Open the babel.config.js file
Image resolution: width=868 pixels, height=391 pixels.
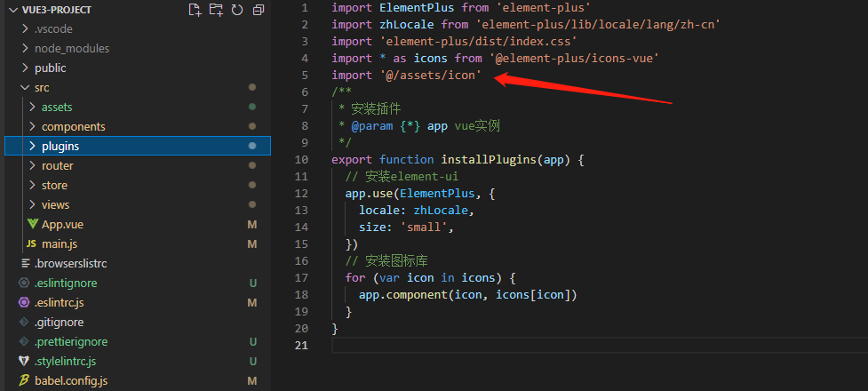71,380
